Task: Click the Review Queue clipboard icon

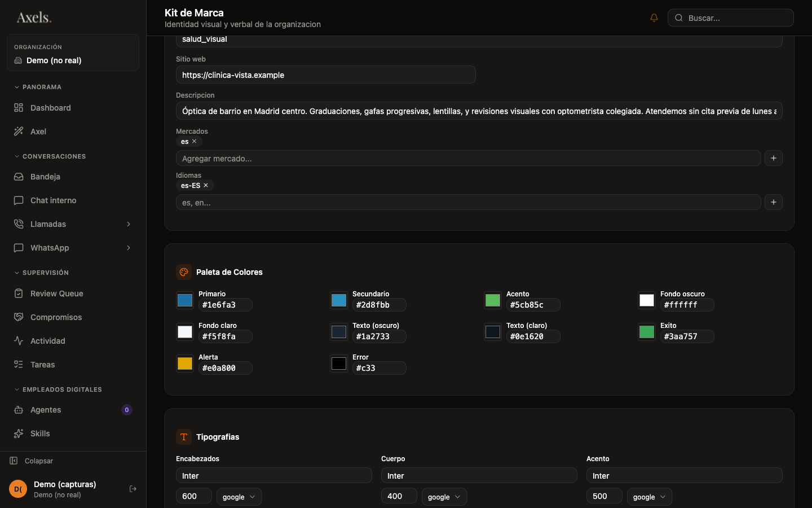Action: [x=19, y=294]
